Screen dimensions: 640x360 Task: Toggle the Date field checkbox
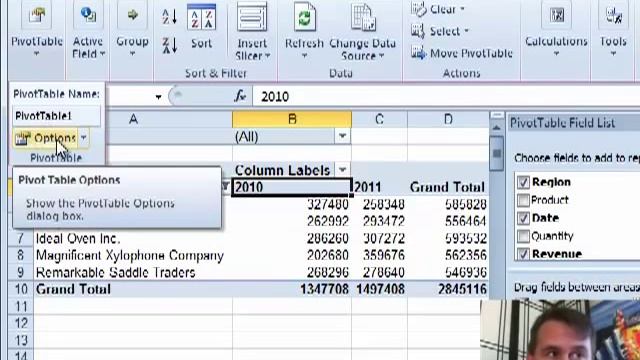point(523,218)
